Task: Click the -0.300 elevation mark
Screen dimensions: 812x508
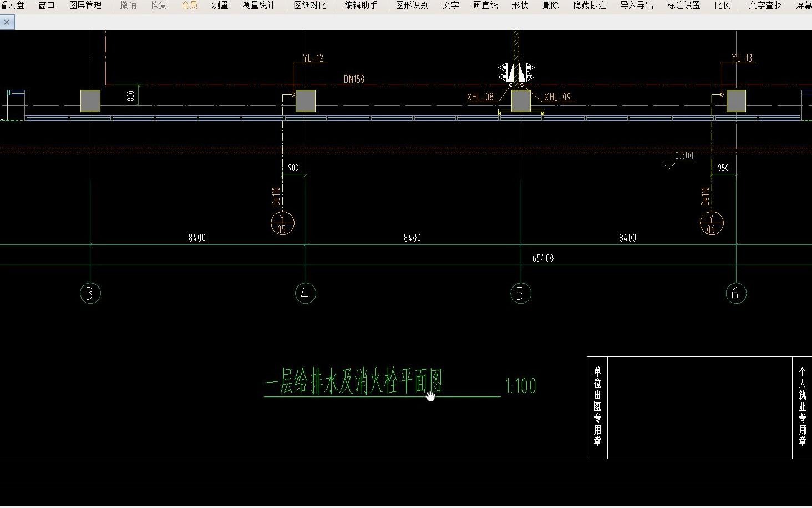Action: click(682, 155)
